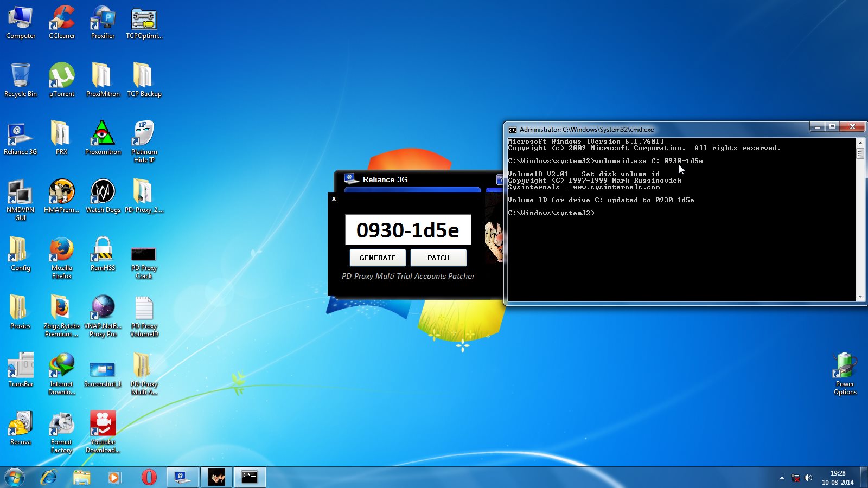Open the network tray icon
The image size is (868, 488).
coord(795,478)
